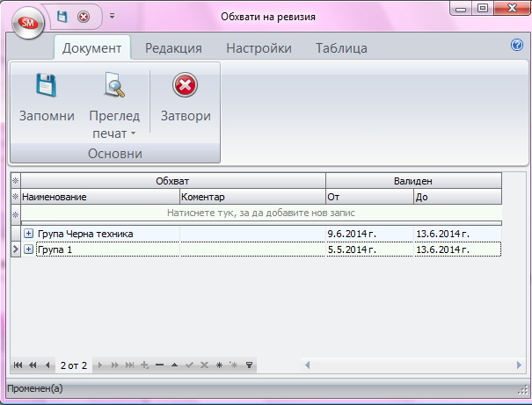
Task: Switch to the Документ tab
Action: pos(92,48)
